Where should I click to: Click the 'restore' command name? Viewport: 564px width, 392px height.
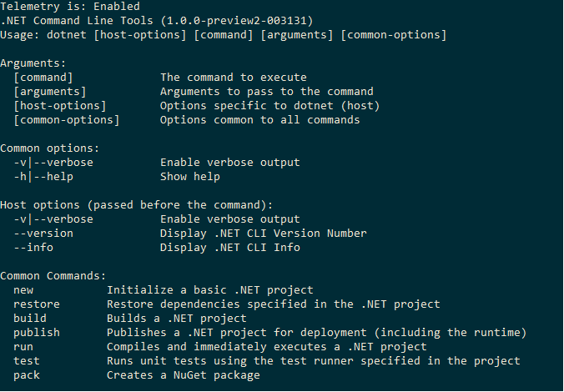37,304
